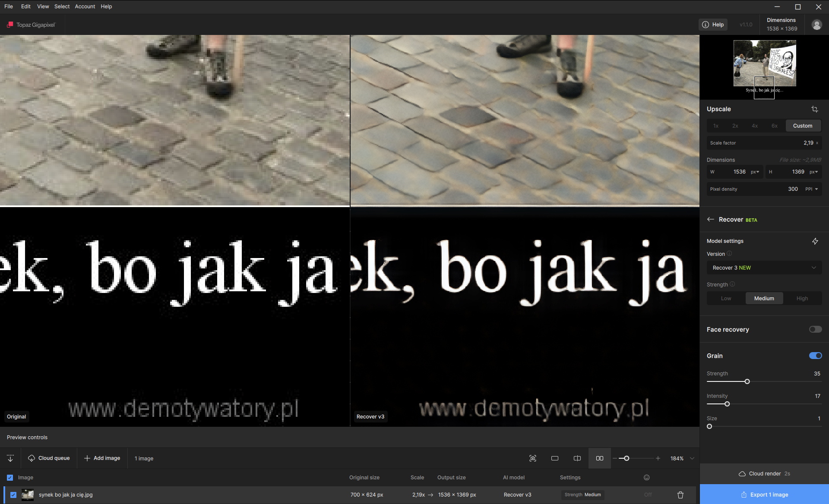
Task: Enable the Face recovery toggle
Action: point(815,330)
